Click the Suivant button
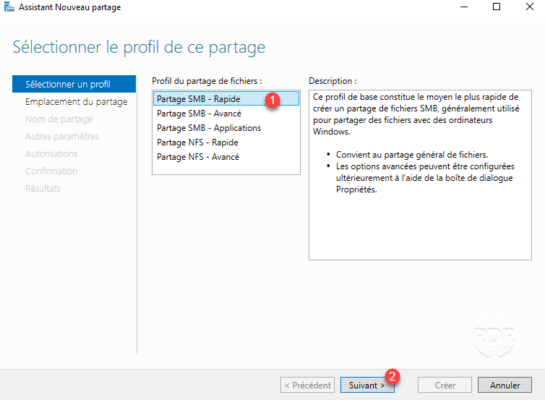Viewport: 545px width, 400px height. [367, 385]
